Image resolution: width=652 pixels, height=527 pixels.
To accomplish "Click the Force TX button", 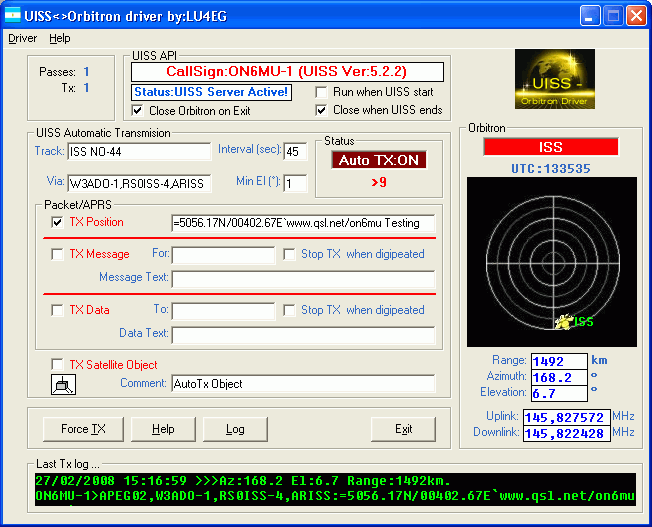I will tap(83, 429).
